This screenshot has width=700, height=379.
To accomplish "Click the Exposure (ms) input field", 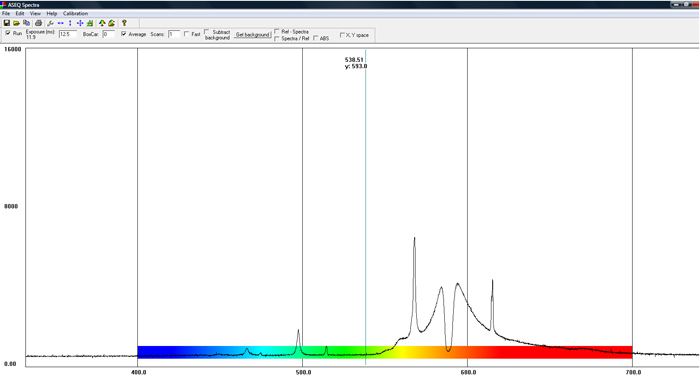I will point(68,34).
